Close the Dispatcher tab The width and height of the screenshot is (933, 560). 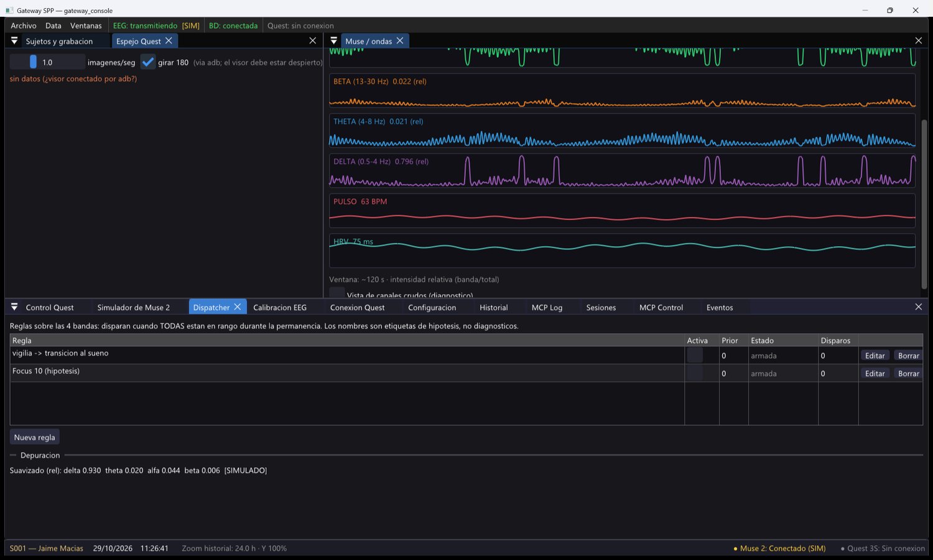tap(237, 307)
